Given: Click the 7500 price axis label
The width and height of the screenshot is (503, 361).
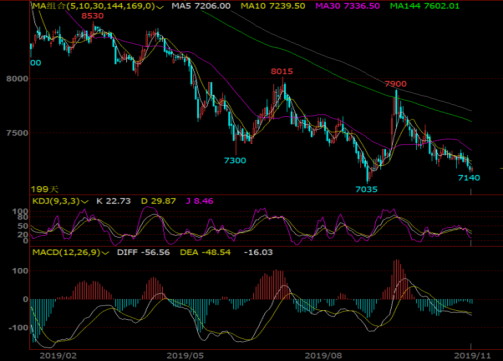Looking at the screenshot, I should 17,133.
